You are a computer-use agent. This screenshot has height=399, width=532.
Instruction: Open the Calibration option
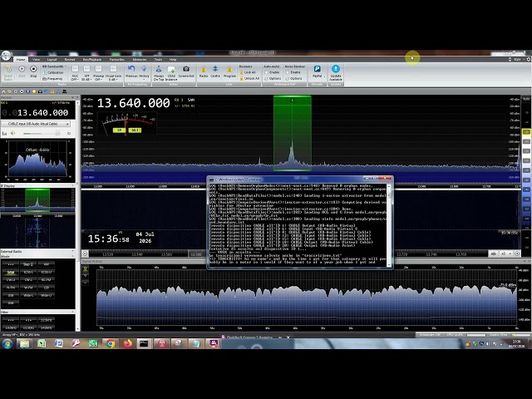53,72
